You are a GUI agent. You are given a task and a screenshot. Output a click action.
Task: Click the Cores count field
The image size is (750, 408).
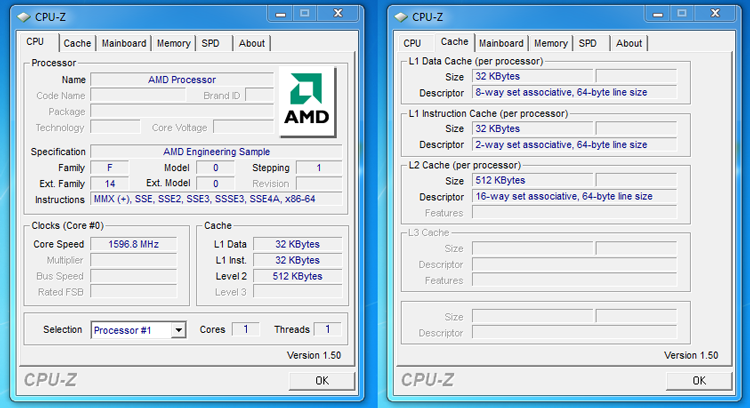[x=245, y=329]
